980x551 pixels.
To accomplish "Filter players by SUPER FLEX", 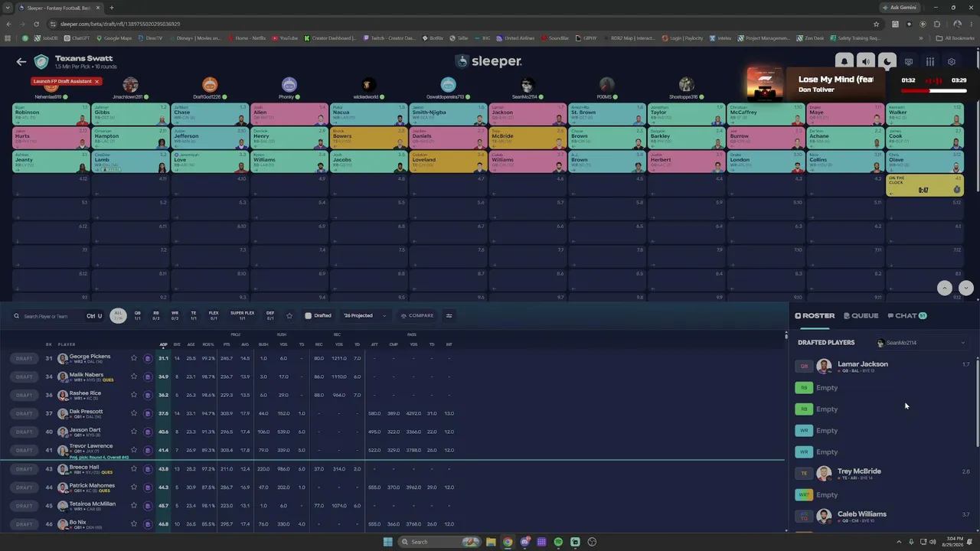I will coord(242,315).
